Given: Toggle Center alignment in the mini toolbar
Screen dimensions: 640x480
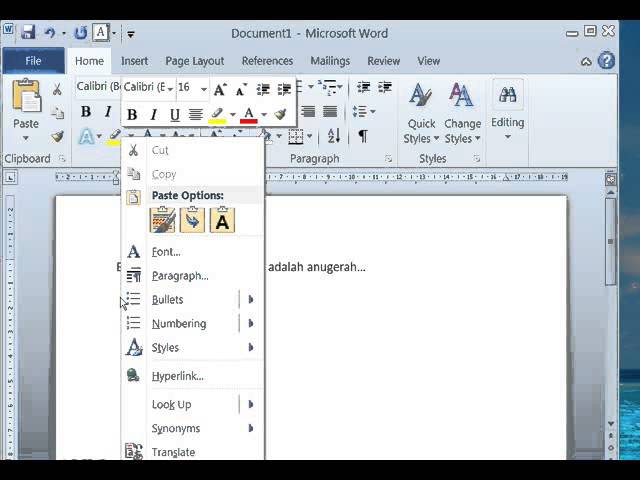Looking at the screenshot, I should (x=196, y=115).
